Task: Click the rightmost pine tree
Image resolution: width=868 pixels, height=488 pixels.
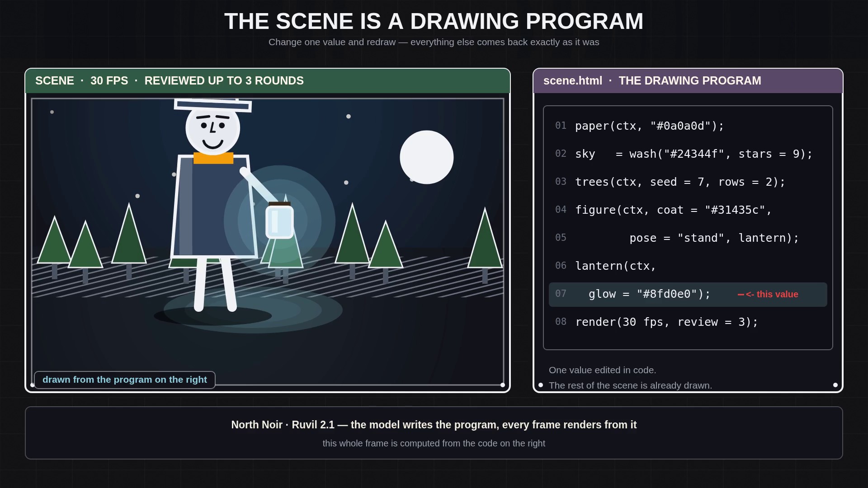Action: [485, 245]
